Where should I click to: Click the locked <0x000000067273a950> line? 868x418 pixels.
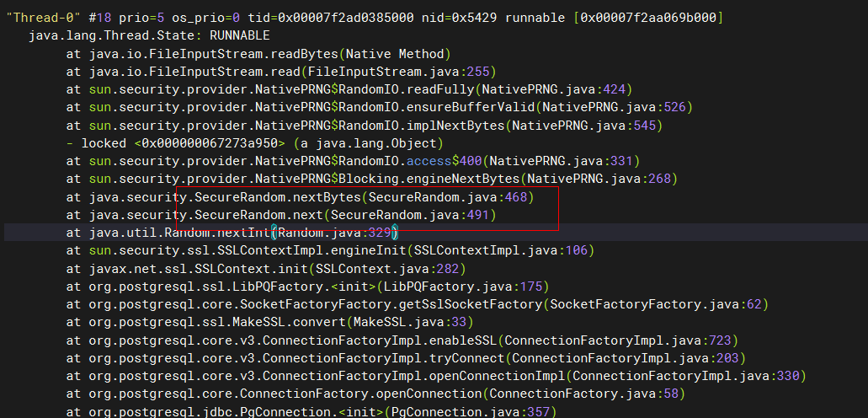[254, 143]
